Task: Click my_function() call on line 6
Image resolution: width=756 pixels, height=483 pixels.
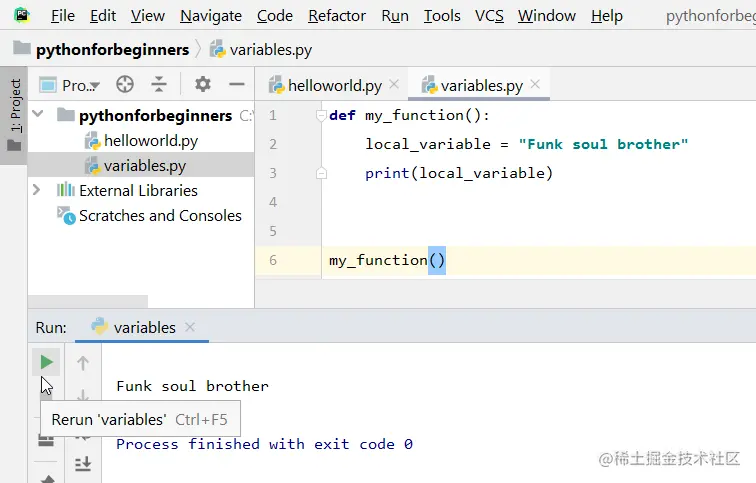Action: pos(387,260)
